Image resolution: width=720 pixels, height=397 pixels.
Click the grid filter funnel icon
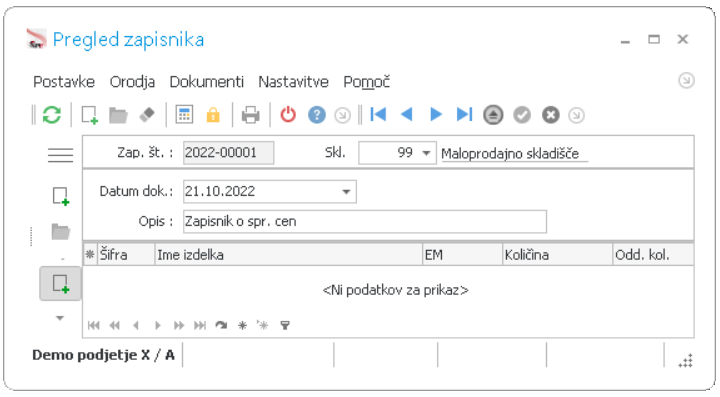click(285, 325)
